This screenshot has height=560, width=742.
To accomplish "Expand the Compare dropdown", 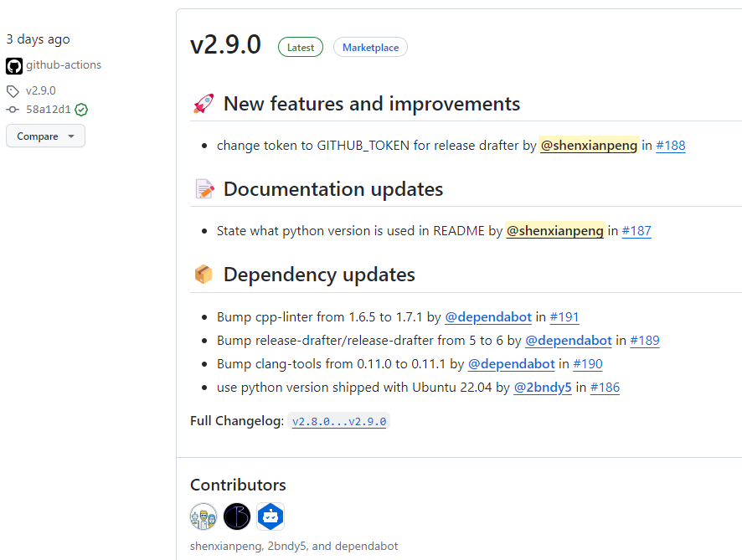I will (x=45, y=136).
